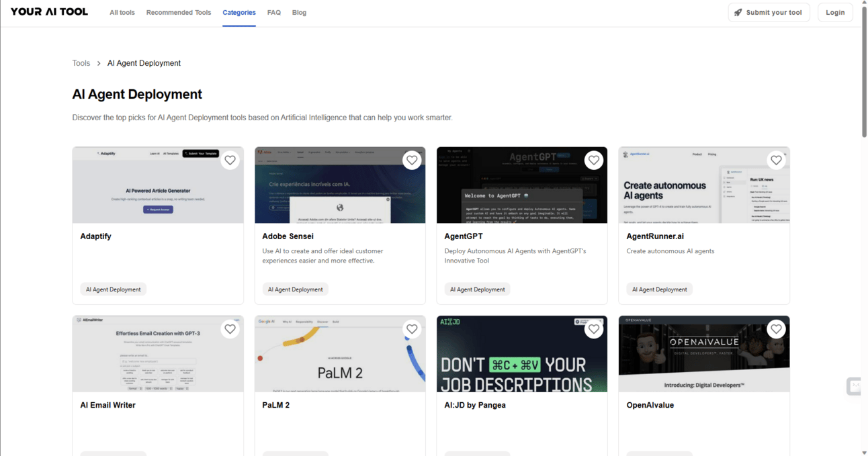The image size is (868, 456).
Task: Click the rocket icon in Submit your tool
Action: coord(738,12)
